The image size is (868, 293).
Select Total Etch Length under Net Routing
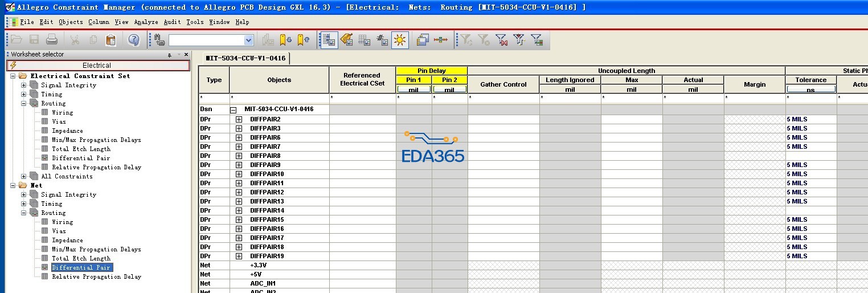coord(81,258)
